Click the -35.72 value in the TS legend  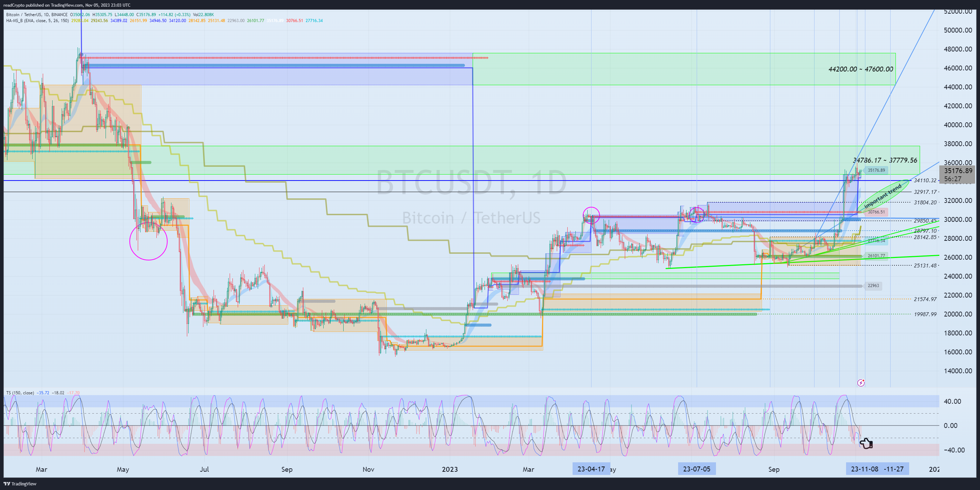tap(43, 393)
